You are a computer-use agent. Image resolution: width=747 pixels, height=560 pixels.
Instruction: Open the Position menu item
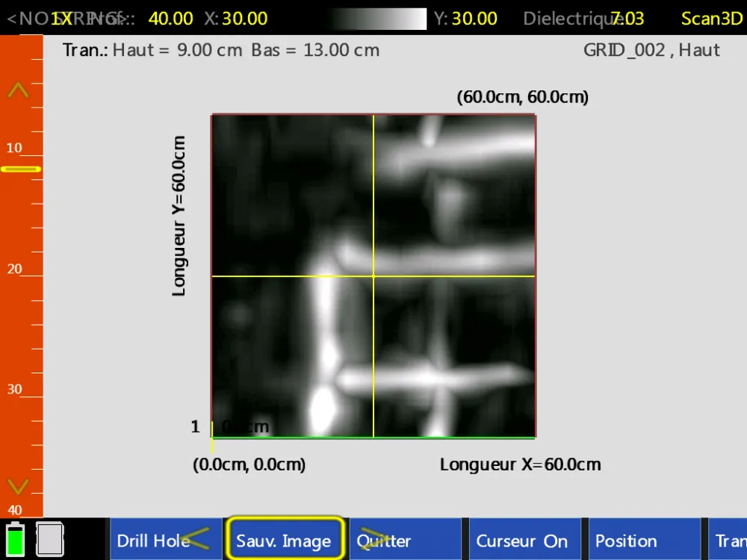click(642, 541)
